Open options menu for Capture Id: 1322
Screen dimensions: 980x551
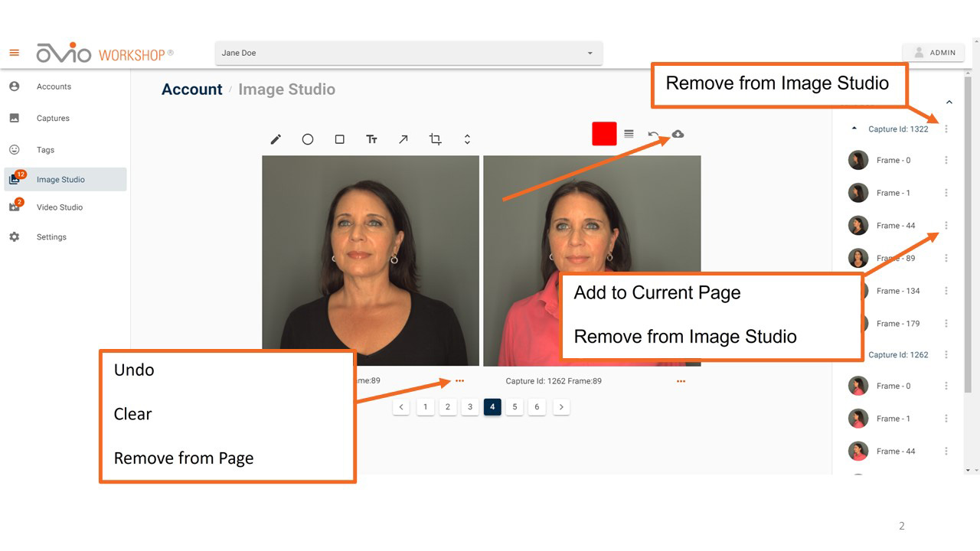click(x=946, y=129)
